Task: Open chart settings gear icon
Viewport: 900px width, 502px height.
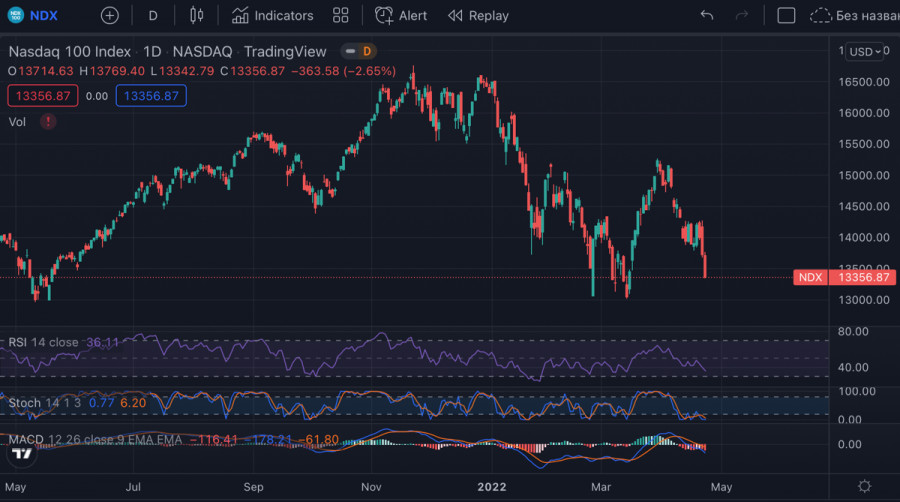Action: [x=864, y=487]
